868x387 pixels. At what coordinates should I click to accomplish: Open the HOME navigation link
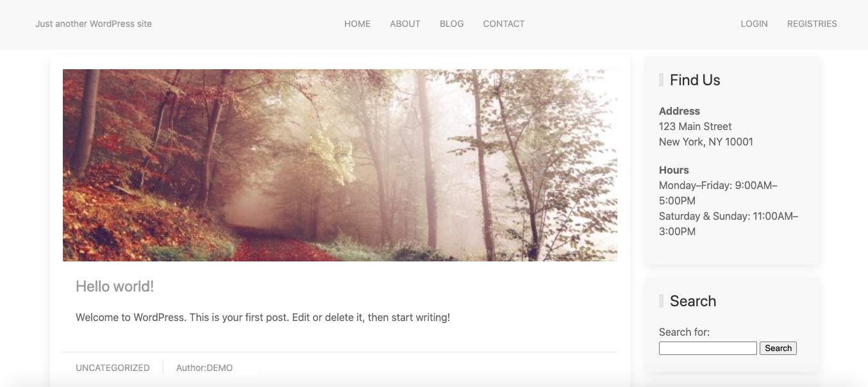pos(357,24)
